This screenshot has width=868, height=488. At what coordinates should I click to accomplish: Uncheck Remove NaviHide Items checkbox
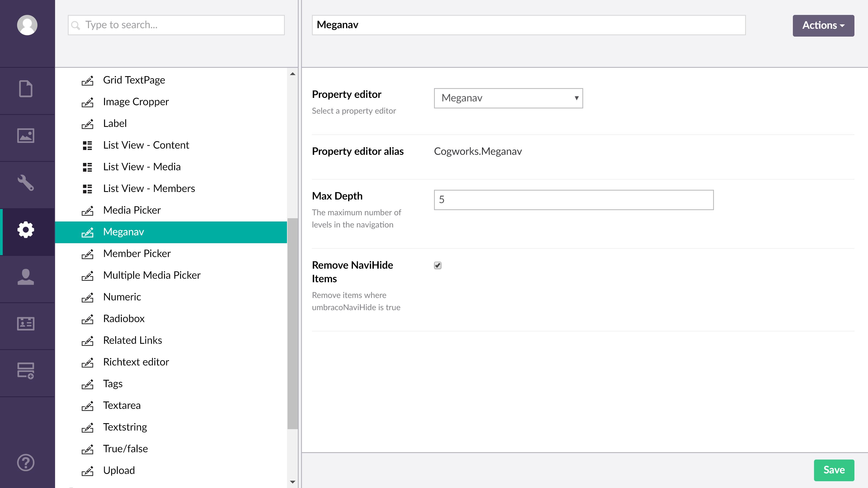[x=438, y=265]
